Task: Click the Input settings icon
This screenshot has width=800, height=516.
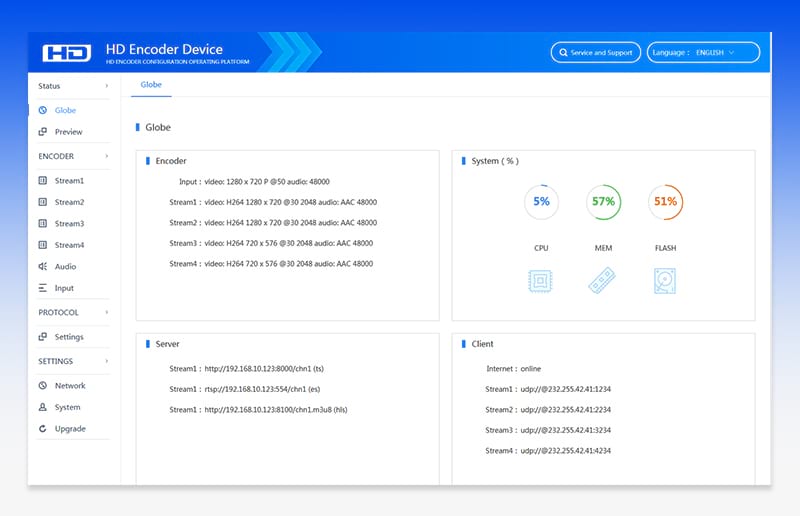Action: 43,288
